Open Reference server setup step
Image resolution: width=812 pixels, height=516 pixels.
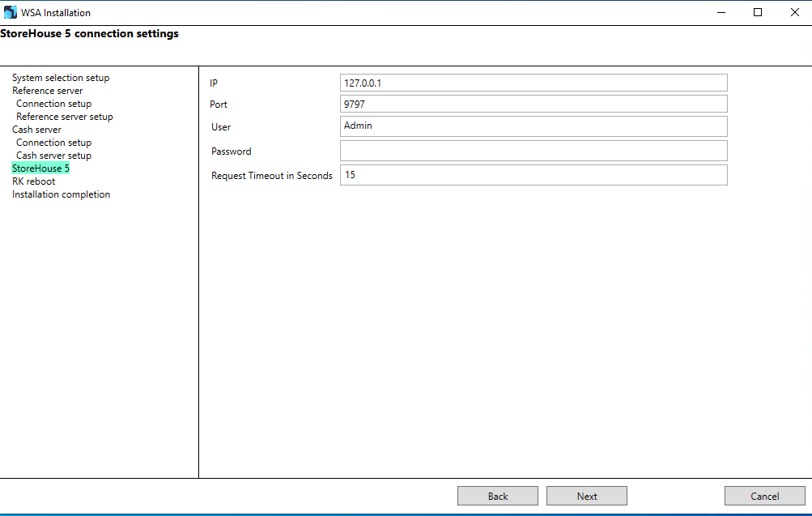(x=64, y=117)
